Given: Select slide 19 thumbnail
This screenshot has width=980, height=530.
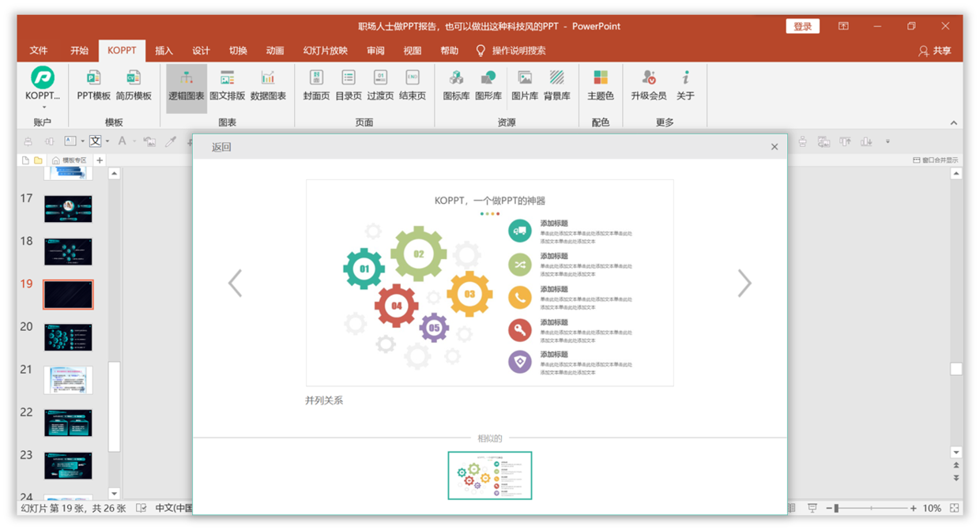Looking at the screenshot, I should (x=68, y=294).
